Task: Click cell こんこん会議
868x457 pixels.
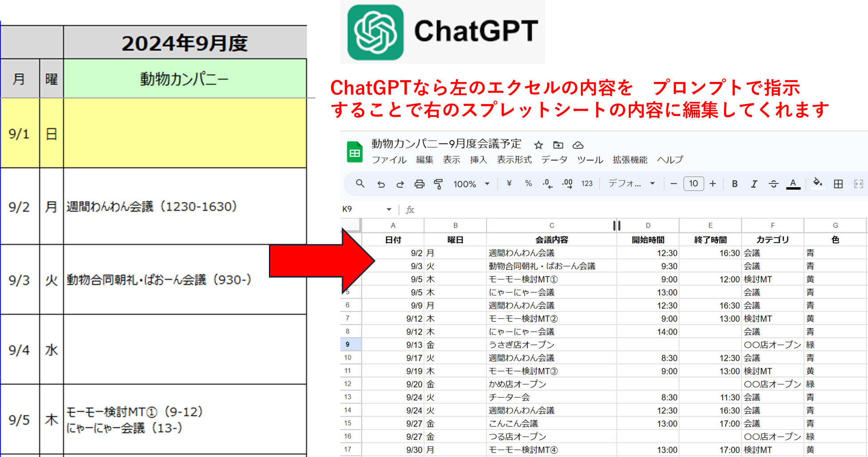Action: pyautogui.click(x=552, y=423)
